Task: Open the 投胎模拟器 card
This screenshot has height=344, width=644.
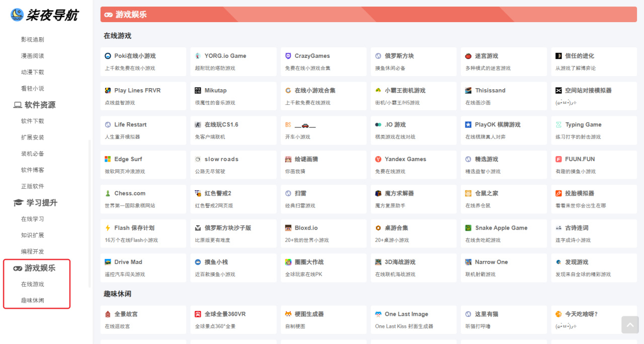Action: coord(594,198)
